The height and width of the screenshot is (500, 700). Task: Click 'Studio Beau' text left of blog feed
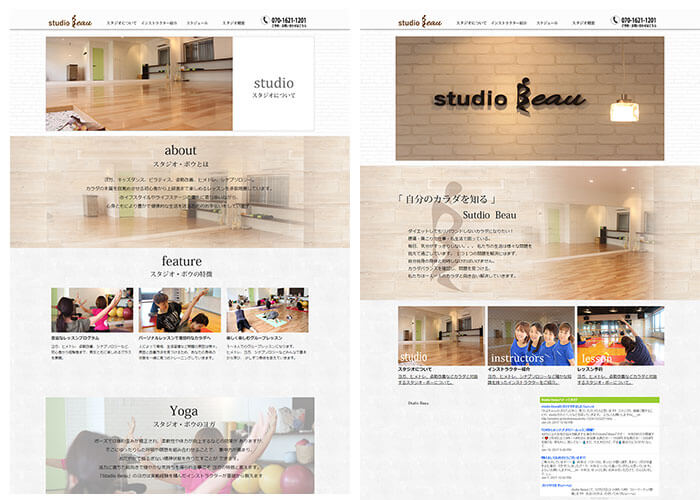418,403
